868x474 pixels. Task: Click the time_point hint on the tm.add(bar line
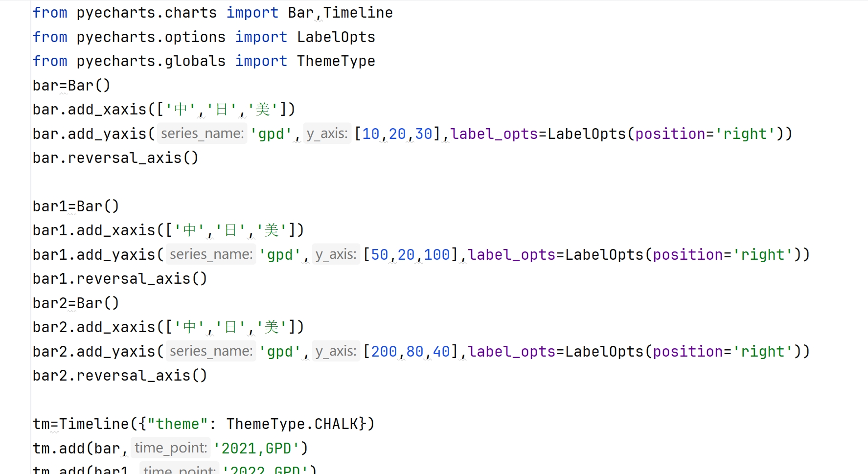(x=171, y=448)
